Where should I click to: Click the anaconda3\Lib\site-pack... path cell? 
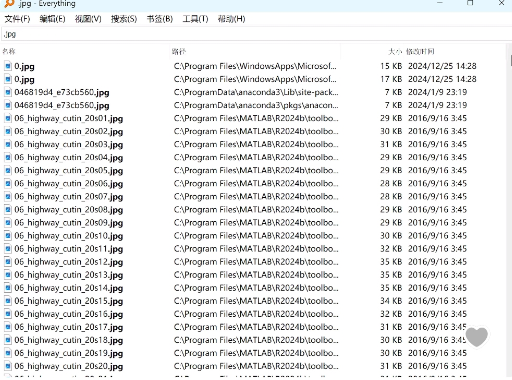(x=256, y=92)
